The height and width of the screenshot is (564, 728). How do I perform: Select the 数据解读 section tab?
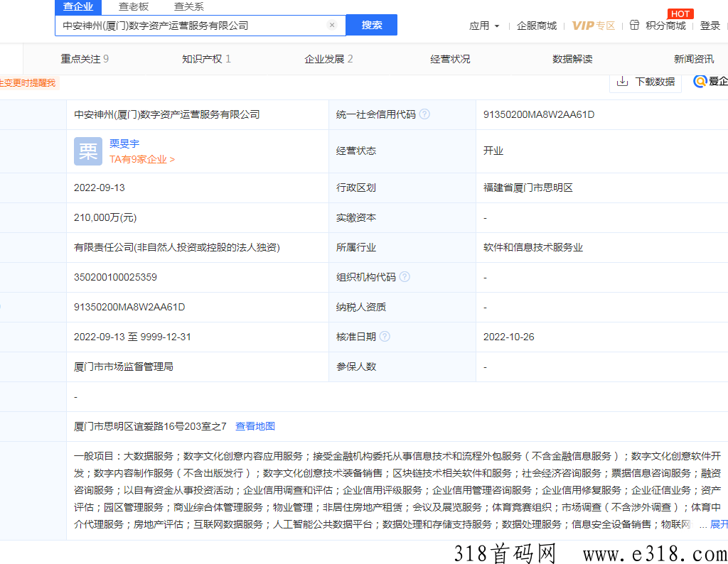(572, 59)
